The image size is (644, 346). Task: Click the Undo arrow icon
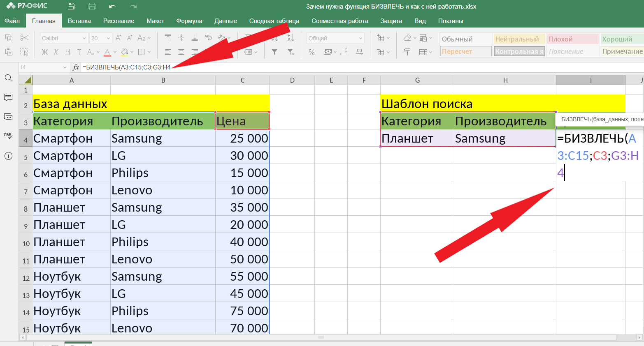(112, 7)
